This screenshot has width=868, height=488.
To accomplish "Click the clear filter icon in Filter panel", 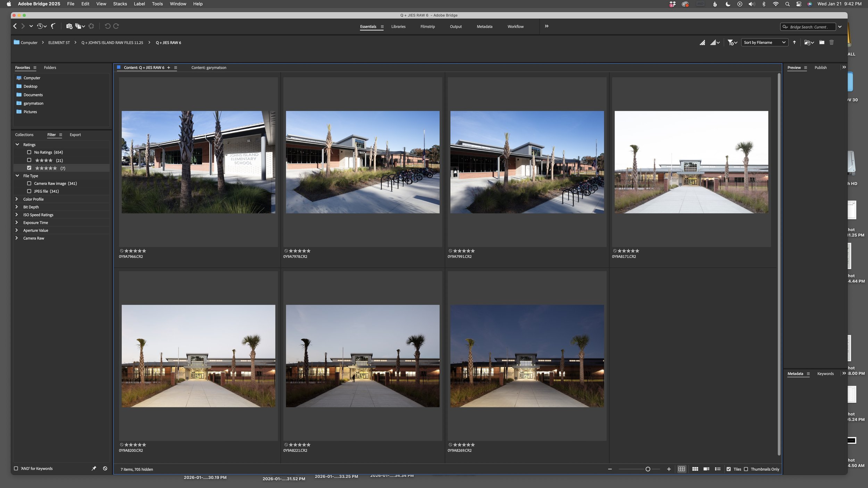I will pyautogui.click(x=105, y=468).
